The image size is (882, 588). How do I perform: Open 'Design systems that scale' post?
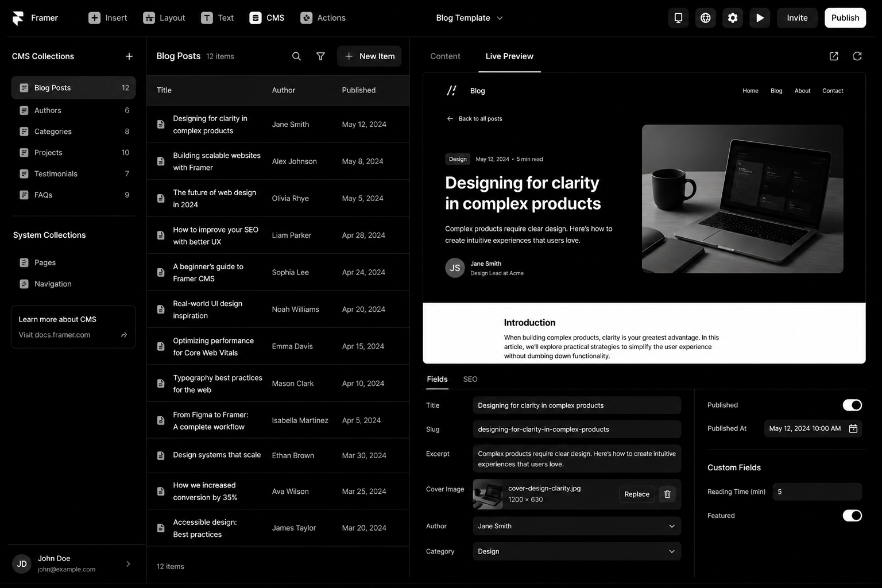click(x=278, y=455)
